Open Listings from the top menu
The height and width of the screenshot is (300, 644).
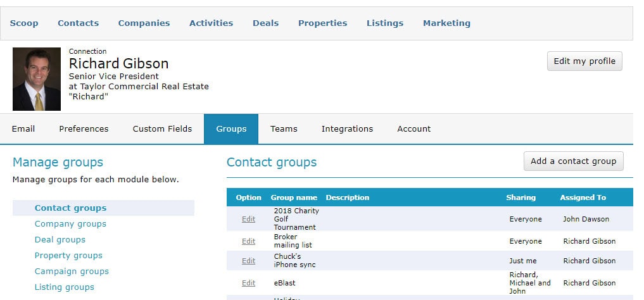[385, 23]
